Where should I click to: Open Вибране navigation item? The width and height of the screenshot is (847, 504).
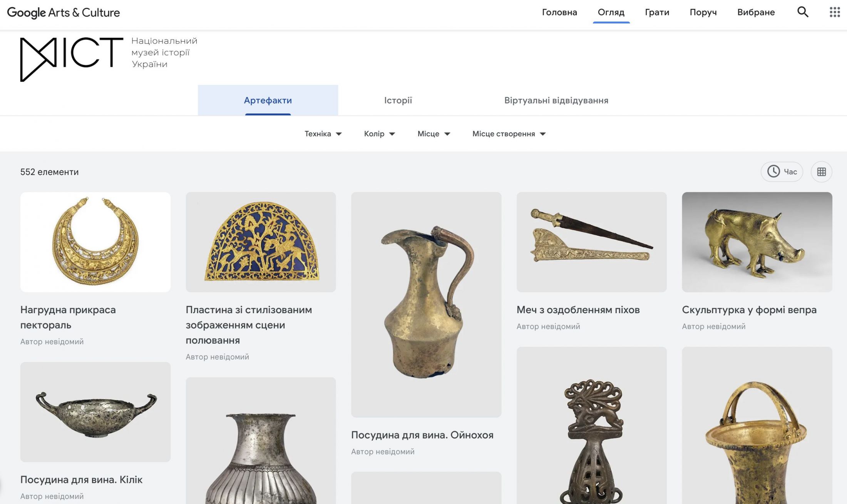(756, 12)
